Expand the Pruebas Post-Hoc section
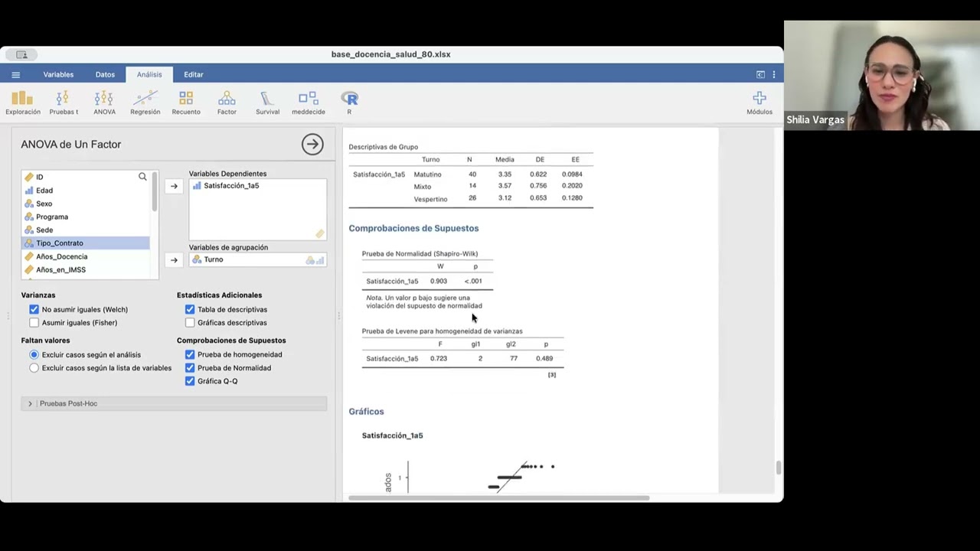This screenshot has height=551, width=980. [x=174, y=403]
